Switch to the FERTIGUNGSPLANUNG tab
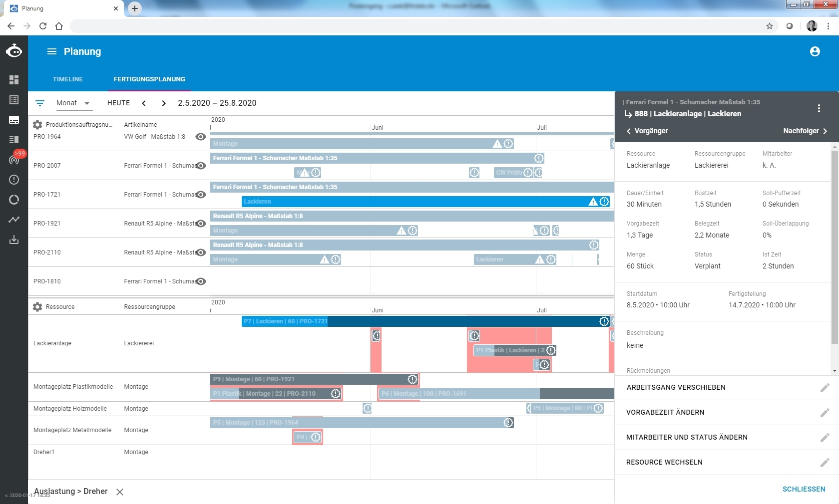The image size is (839, 504). 149,79
